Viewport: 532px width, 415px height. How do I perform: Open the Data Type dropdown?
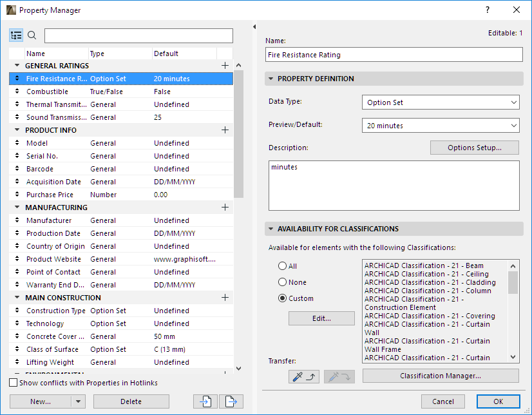tap(441, 102)
